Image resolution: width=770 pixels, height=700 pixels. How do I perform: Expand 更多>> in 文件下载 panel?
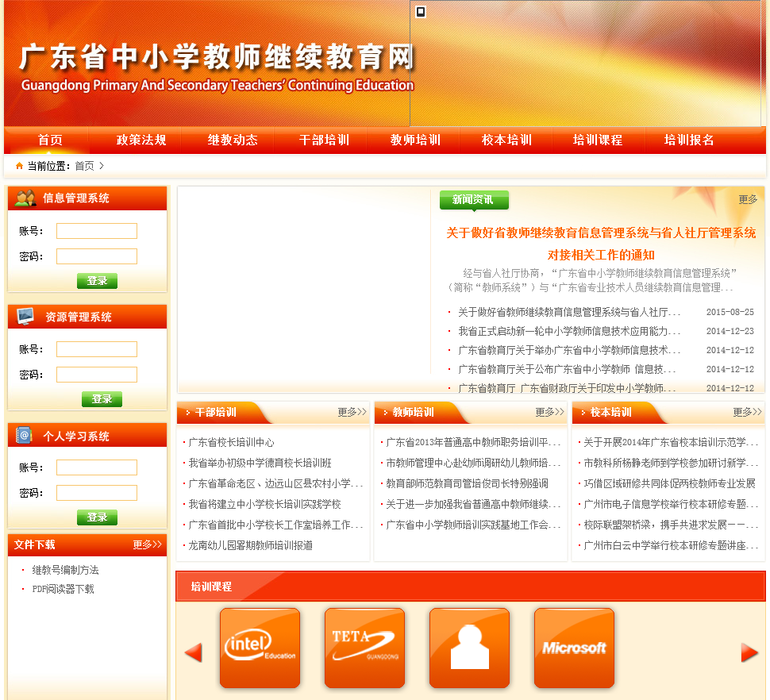(147, 544)
